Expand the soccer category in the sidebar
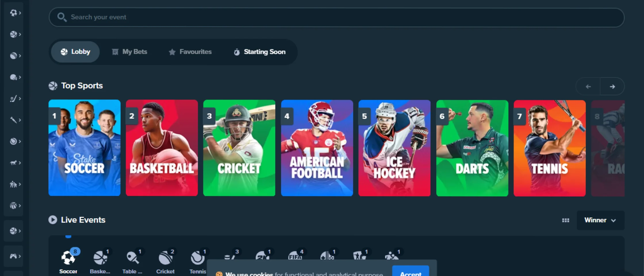 tap(14, 13)
